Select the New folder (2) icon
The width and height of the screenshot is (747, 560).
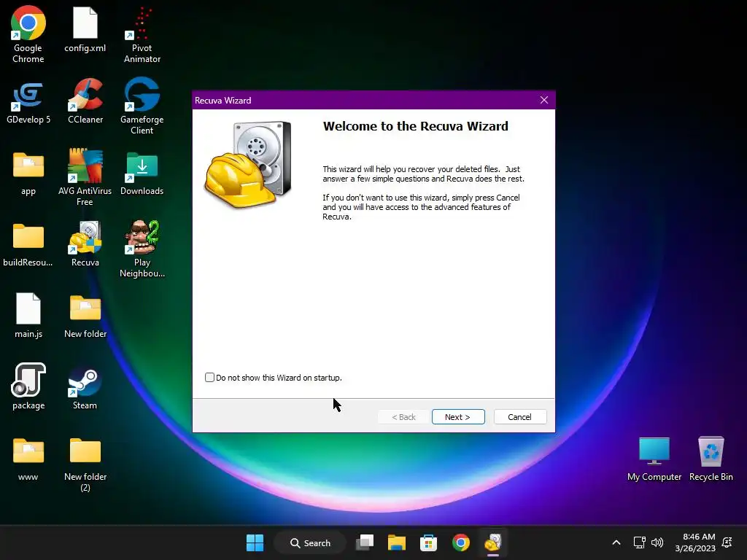[x=85, y=464]
